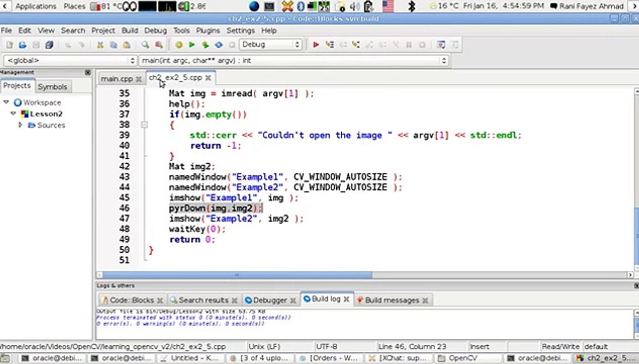Open the Build menu
This screenshot has height=364, width=639.
click(x=130, y=30)
